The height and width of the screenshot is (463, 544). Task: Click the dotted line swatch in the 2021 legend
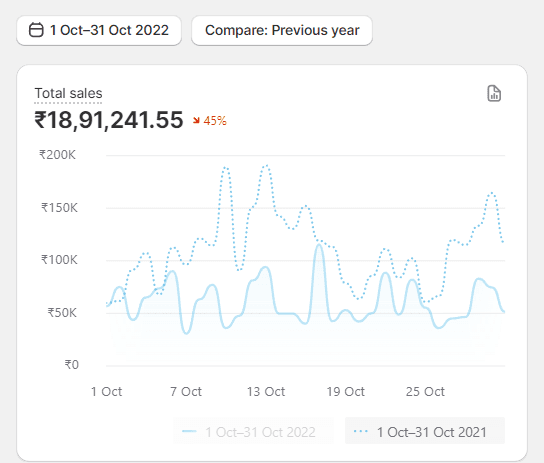point(361,431)
